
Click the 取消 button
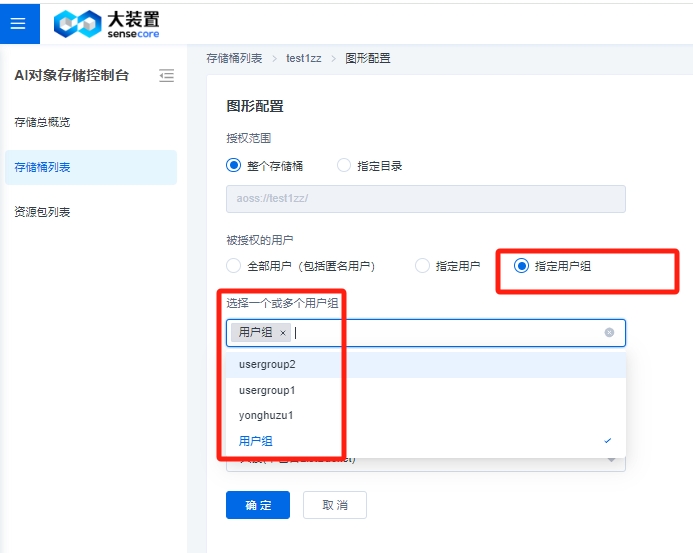click(335, 505)
